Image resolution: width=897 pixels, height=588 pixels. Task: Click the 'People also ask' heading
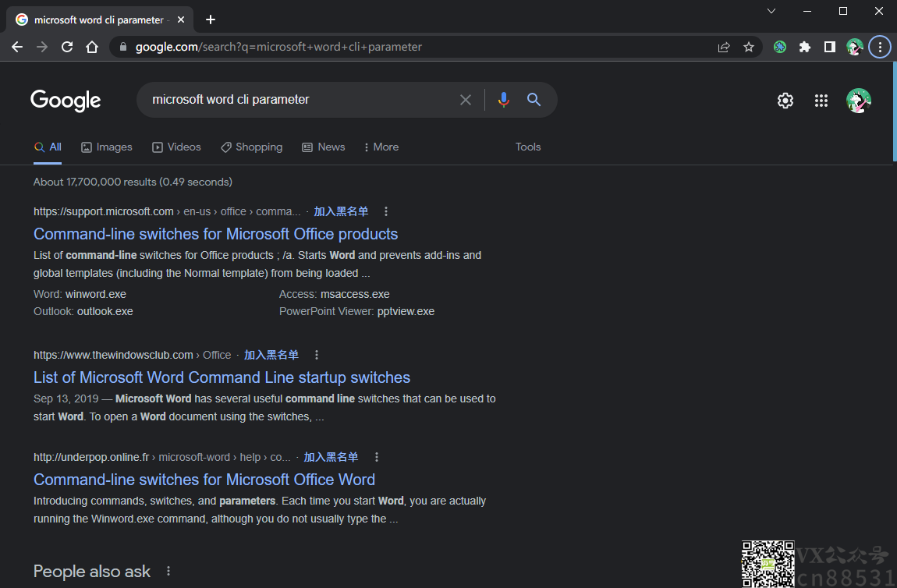pyautogui.click(x=91, y=571)
